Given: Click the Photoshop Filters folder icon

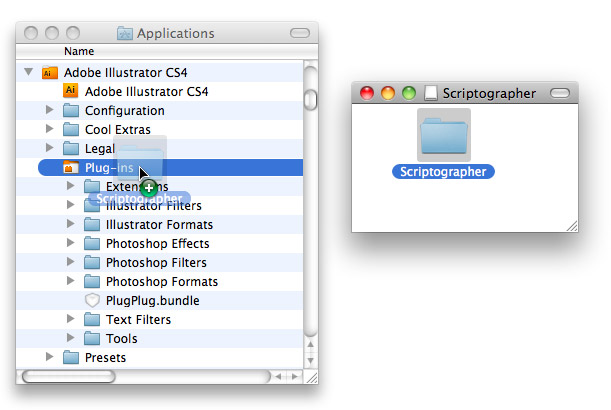Looking at the screenshot, I should [x=92, y=262].
